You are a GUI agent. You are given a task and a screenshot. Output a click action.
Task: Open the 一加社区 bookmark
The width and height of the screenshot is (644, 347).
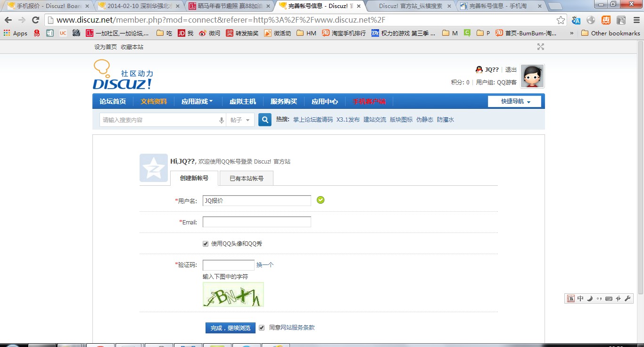tap(117, 33)
